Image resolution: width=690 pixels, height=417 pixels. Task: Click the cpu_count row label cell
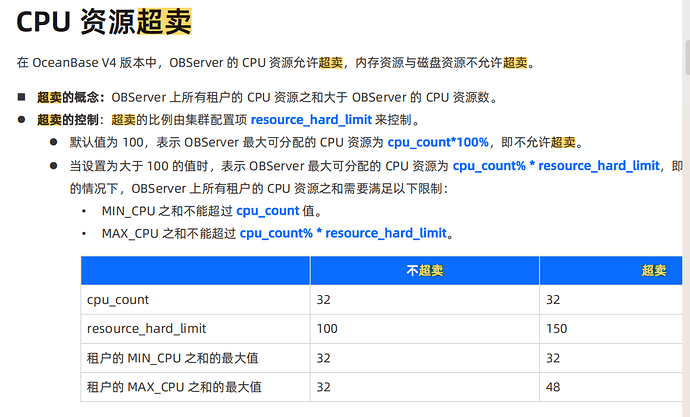[x=195, y=300]
